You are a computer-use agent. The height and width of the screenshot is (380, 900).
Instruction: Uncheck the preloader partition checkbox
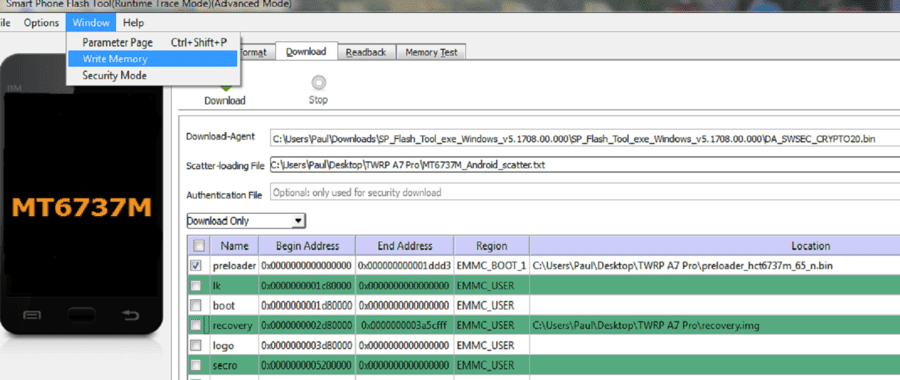(x=196, y=266)
